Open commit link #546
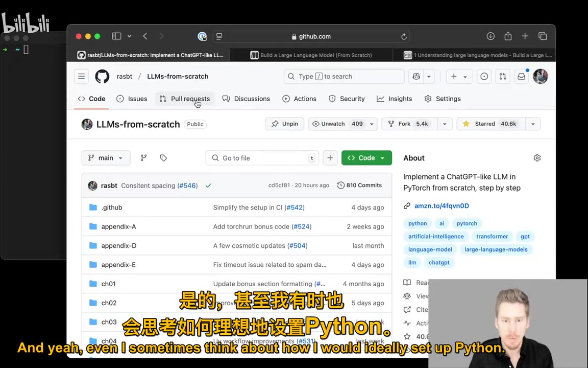The width and height of the screenshot is (588, 368). (187, 186)
